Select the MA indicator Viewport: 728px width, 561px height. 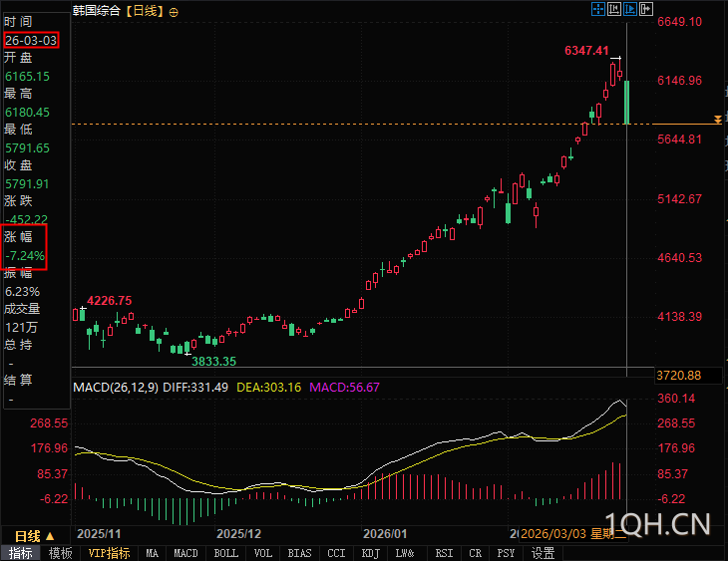tap(152, 553)
